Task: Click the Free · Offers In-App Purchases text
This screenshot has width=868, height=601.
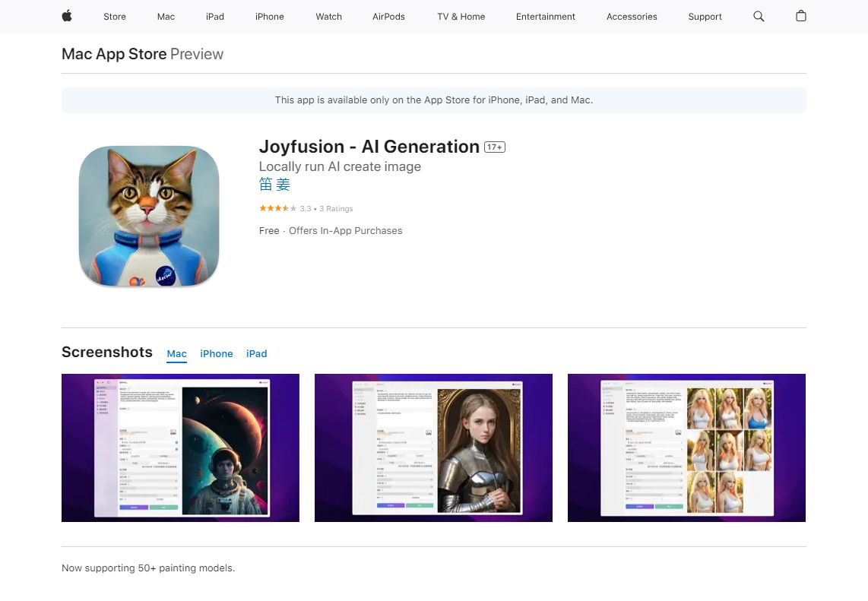Action: tap(331, 231)
